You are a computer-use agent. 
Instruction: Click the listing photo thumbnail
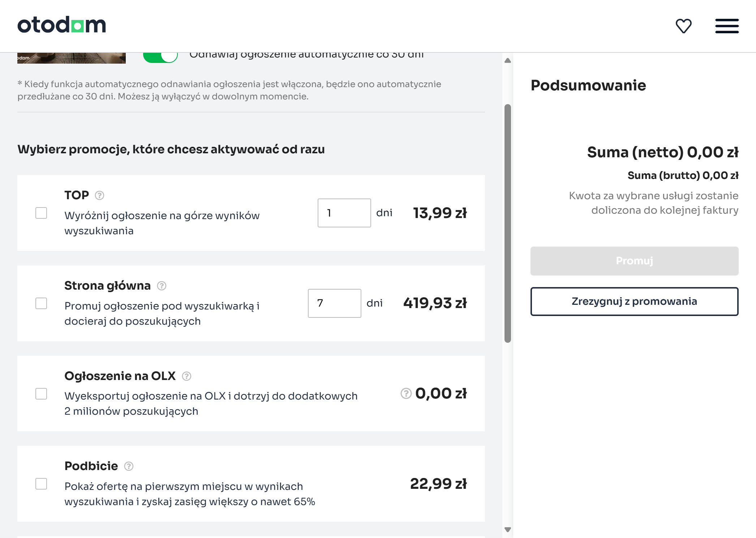pyautogui.click(x=72, y=58)
